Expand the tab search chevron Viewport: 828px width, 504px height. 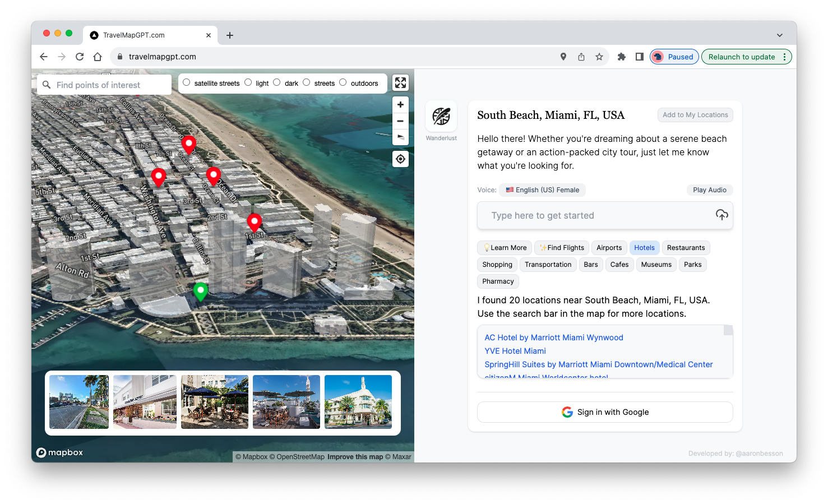(779, 35)
